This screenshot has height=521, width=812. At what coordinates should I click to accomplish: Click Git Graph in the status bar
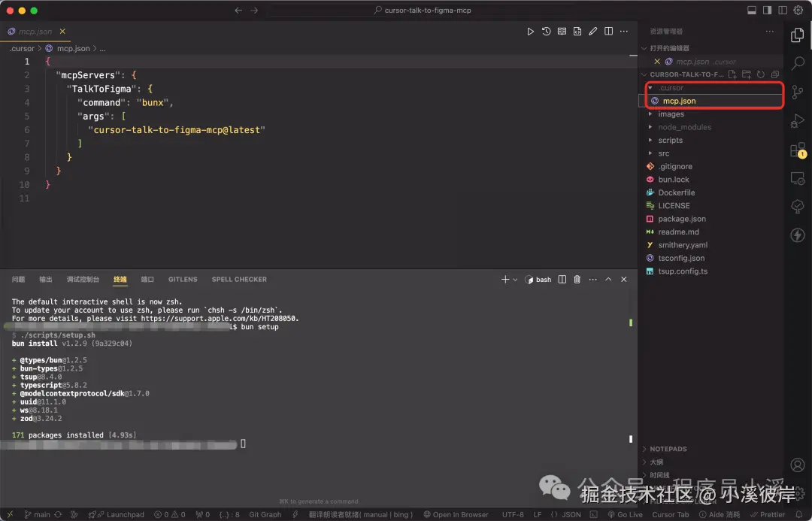tap(265, 515)
